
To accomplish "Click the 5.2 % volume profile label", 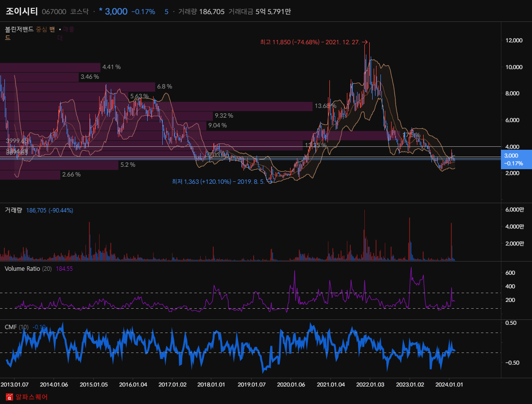I will pyautogui.click(x=128, y=165).
